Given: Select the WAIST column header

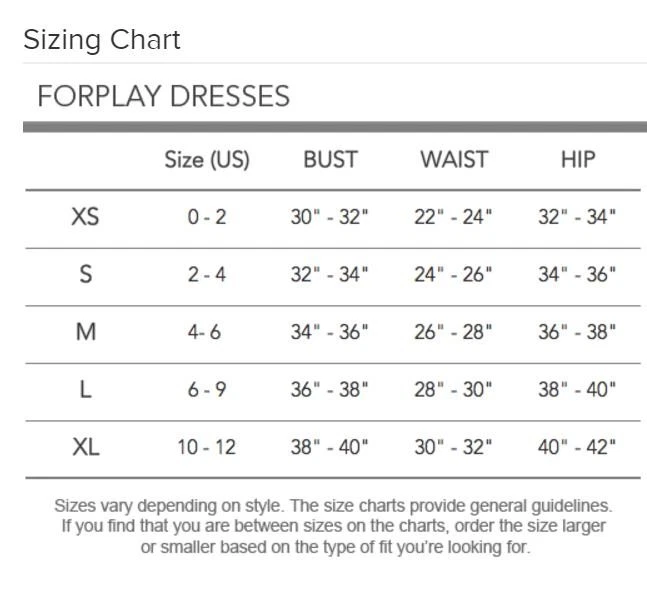Looking at the screenshot, I should coord(454,160).
